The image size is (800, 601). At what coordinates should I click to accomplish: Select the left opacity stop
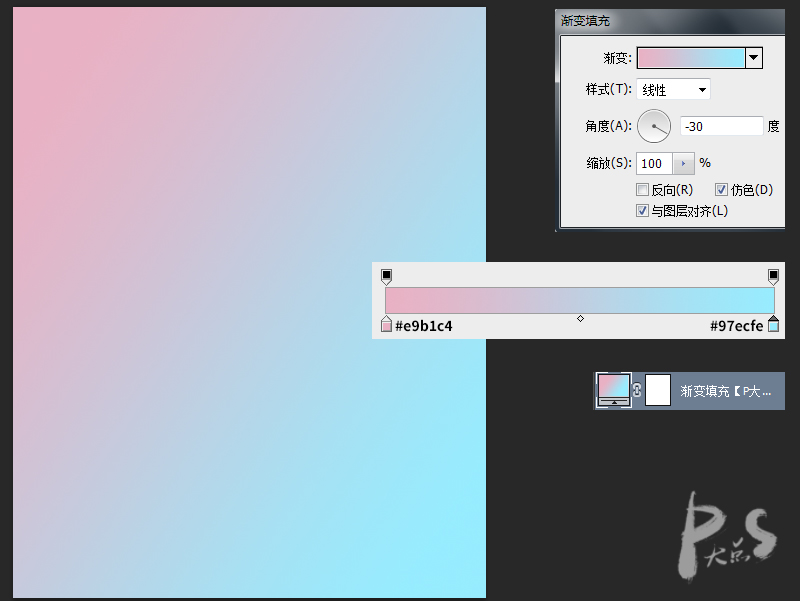coord(386,277)
